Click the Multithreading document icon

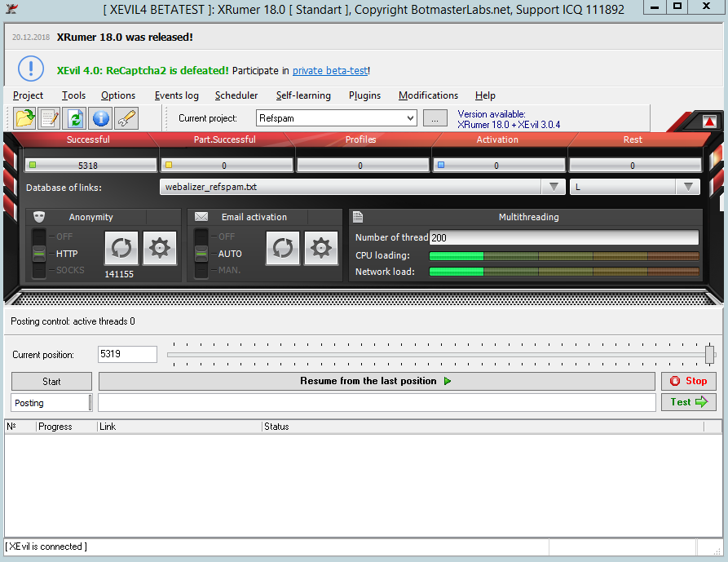[x=358, y=216]
